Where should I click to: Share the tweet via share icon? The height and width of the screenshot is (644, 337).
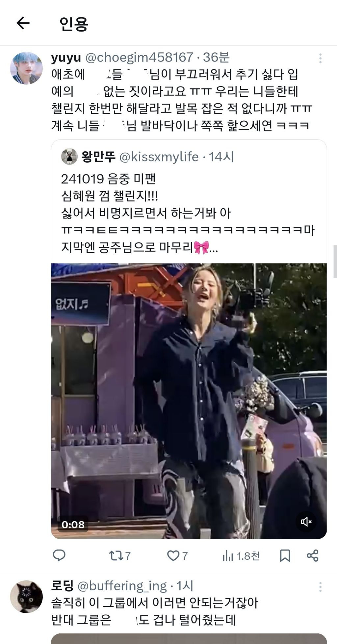[x=312, y=556]
